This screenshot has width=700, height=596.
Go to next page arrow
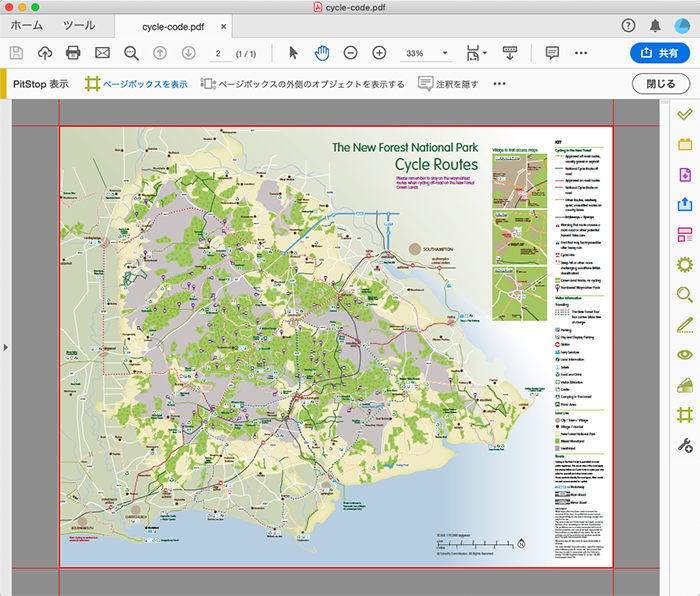(189, 53)
